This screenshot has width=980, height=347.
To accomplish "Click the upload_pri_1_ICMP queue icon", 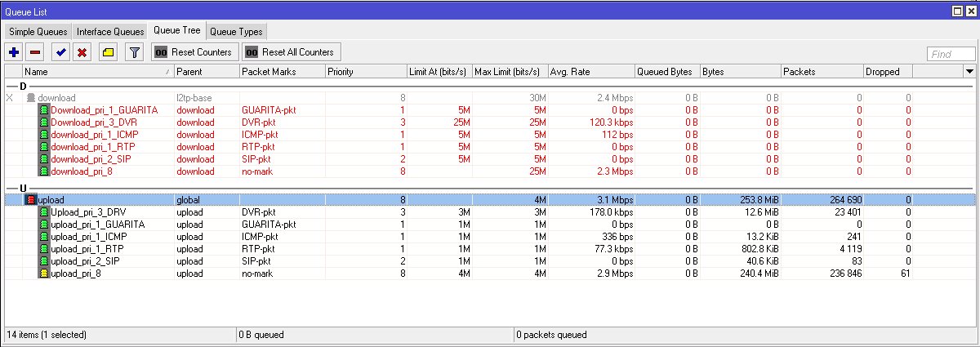I will (x=44, y=237).
